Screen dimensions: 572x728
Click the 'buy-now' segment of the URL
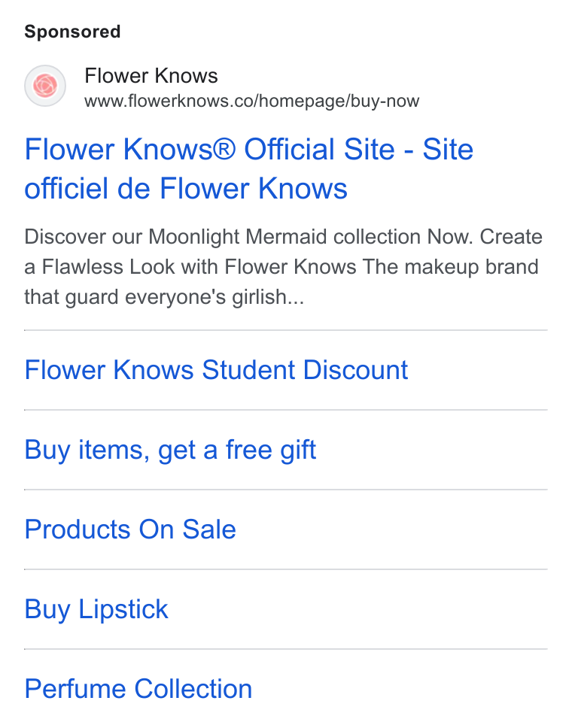(385, 101)
